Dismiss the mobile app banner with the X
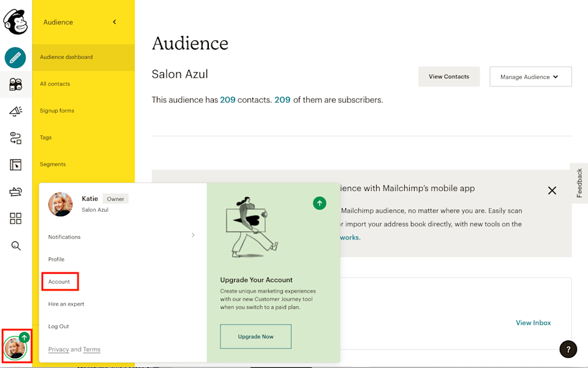588x368 pixels. (552, 190)
